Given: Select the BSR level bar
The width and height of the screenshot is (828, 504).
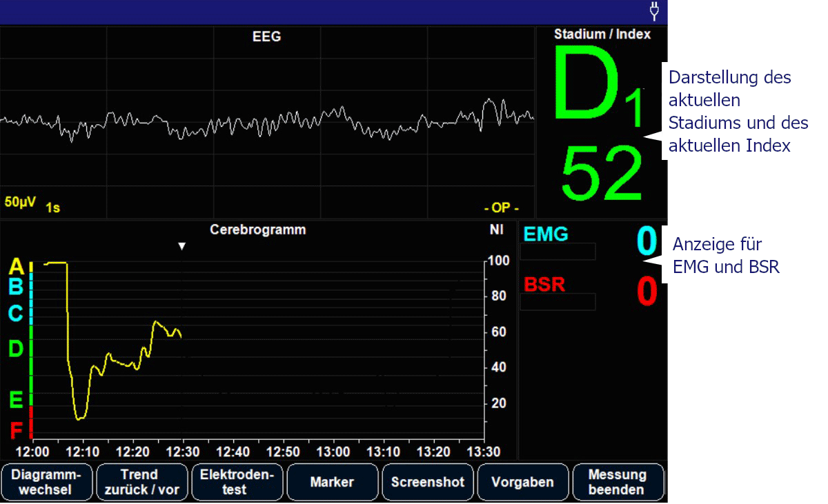Looking at the screenshot, I should coord(557,302).
